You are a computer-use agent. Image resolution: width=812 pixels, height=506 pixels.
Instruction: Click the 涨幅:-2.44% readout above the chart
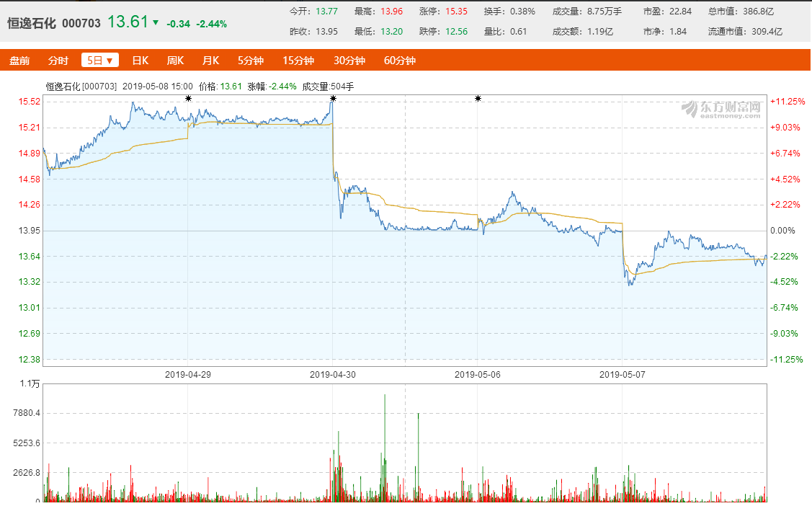pos(272,86)
